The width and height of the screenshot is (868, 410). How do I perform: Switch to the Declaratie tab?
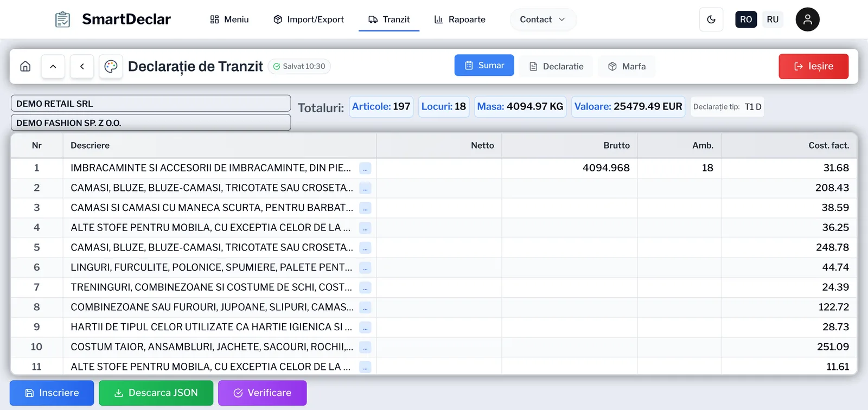[556, 66]
